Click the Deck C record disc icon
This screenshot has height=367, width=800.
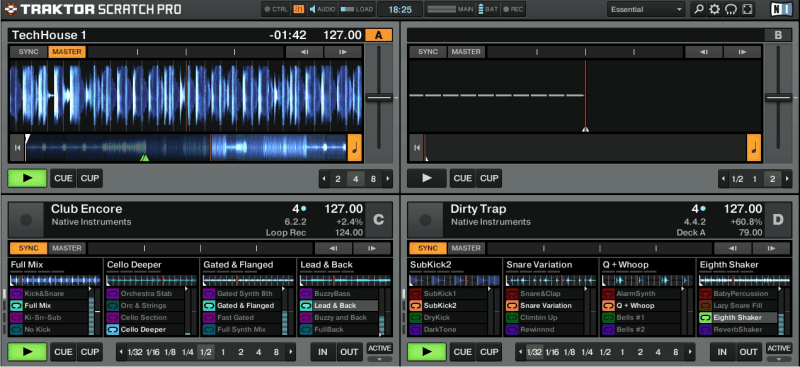pyautogui.click(x=26, y=220)
